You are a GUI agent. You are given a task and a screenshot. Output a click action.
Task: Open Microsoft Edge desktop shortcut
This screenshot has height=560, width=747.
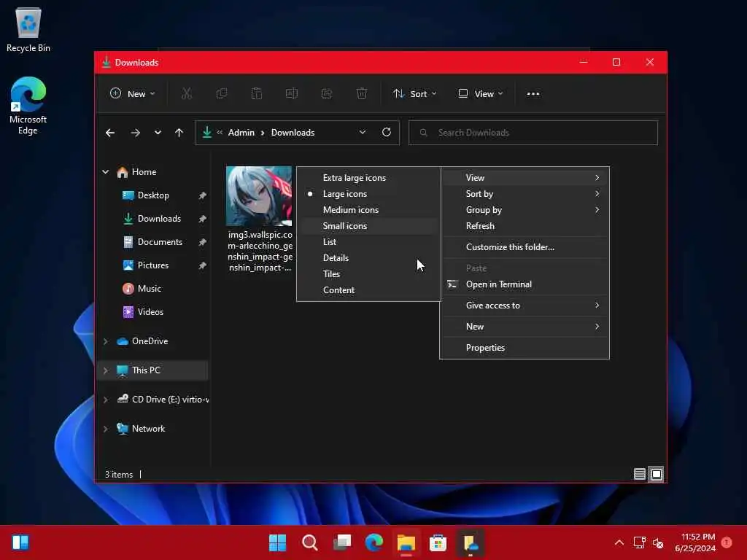(28, 106)
